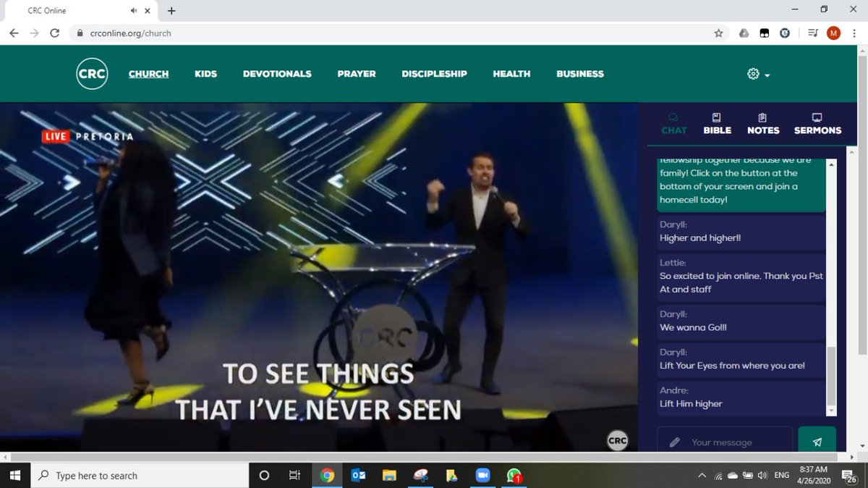The height and width of the screenshot is (488, 868).
Task: Send your chat message with the paper plane icon
Action: pos(817,440)
